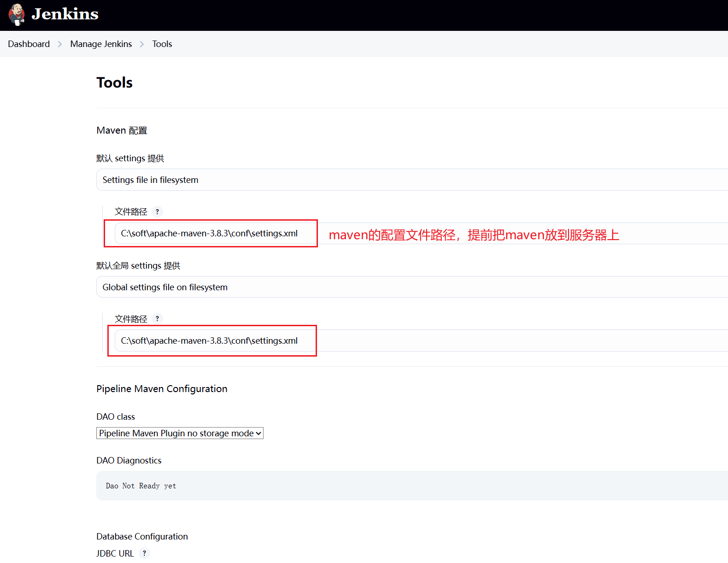Screen dimensions: 728x563
Task: Open the Jenkins home title link
Action: tap(65, 14)
